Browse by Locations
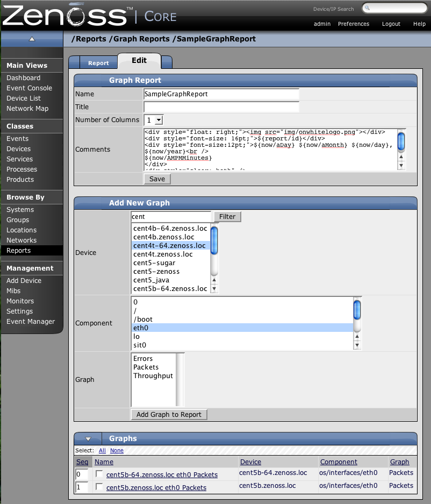 21,230
